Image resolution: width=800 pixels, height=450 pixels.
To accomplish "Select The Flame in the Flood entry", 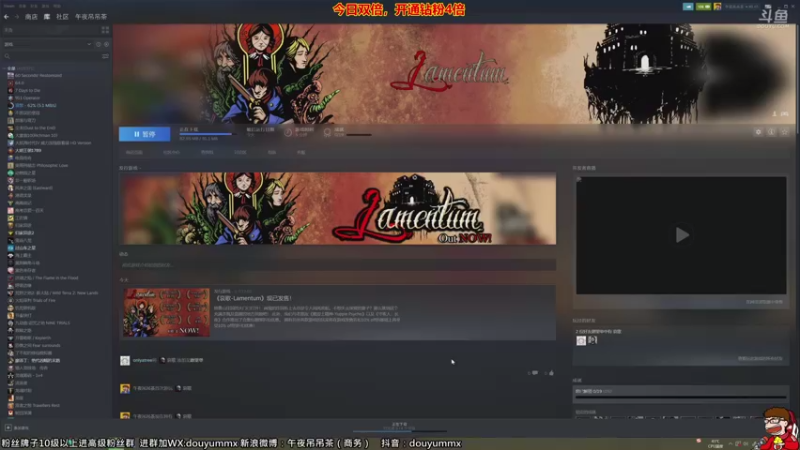I will click(46, 278).
